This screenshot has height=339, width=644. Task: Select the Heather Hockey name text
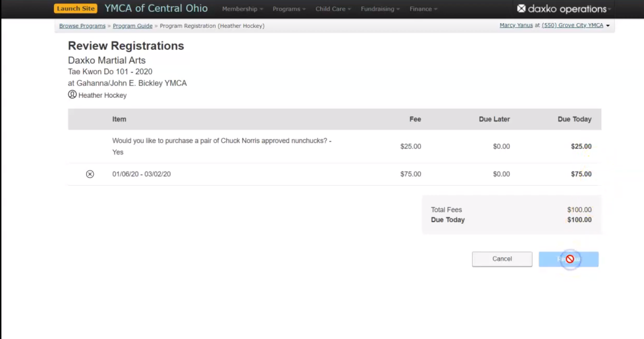pyautogui.click(x=102, y=95)
